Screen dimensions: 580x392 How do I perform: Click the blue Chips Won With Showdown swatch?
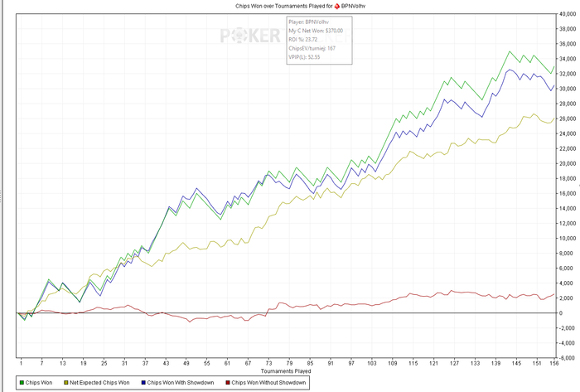pyautogui.click(x=143, y=383)
